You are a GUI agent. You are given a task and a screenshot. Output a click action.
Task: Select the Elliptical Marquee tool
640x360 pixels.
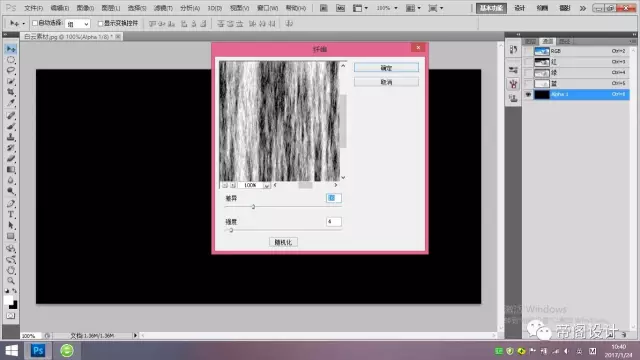tap(11, 60)
